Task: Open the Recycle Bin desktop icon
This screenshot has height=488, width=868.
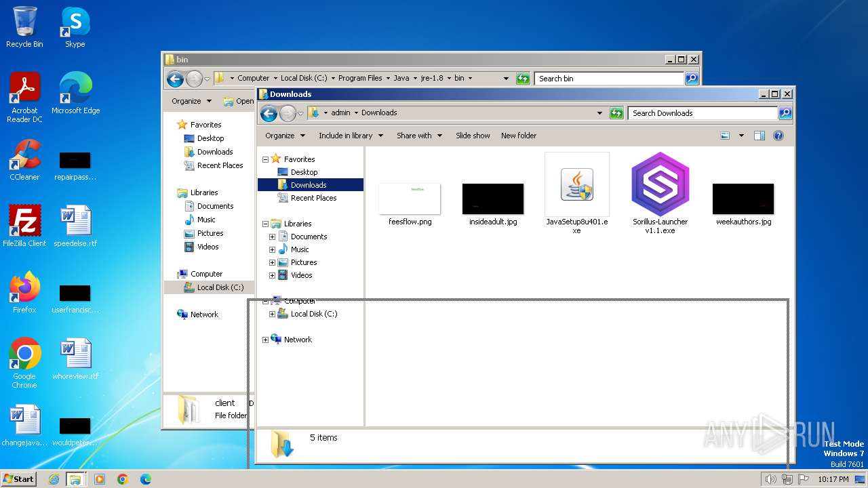Action: [24, 27]
